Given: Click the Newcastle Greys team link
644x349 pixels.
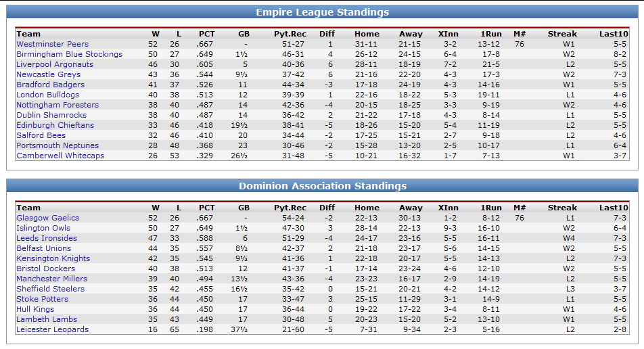Looking at the screenshot, I should 49,74.
